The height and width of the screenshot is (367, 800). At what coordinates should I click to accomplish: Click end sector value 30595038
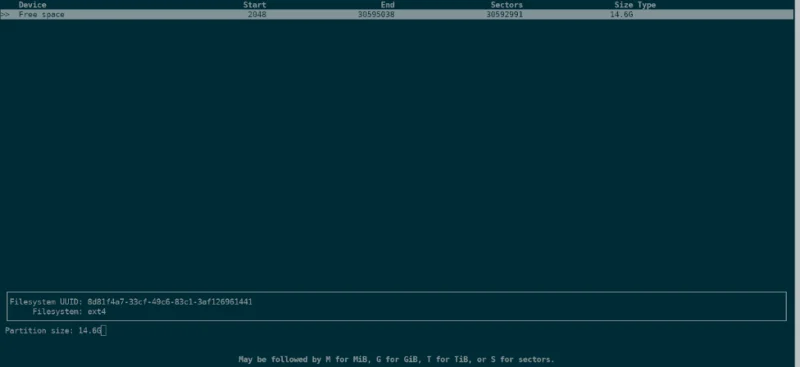[x=377, y=15]
